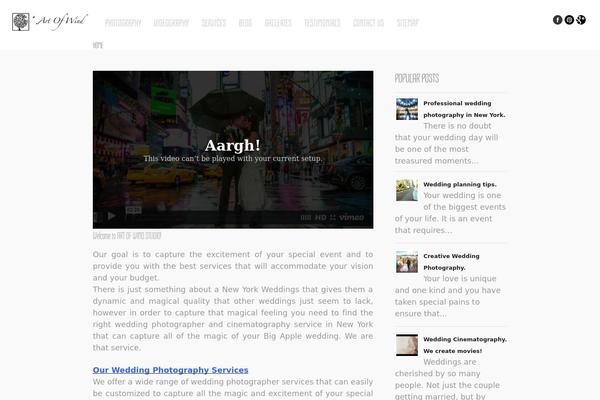The width and height of the screenshot is (600, 400).
Task: Open the Google Plus social icon
Action: click(x=581, y=20)
